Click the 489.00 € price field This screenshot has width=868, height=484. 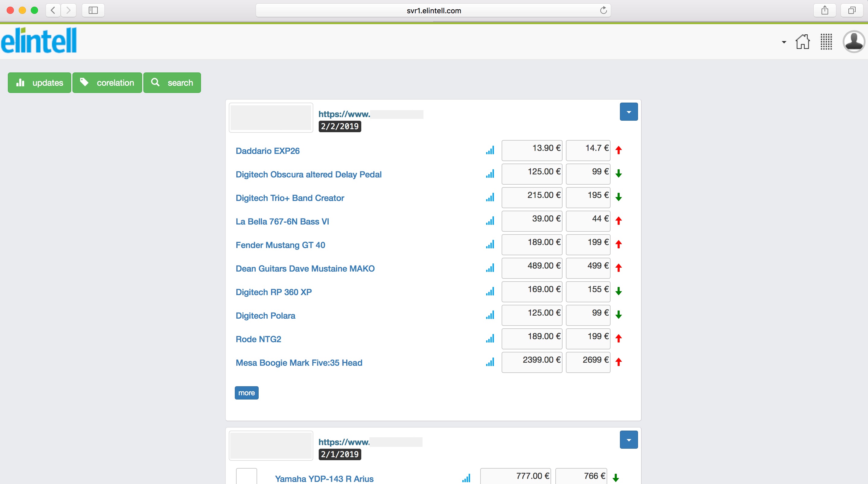coord(532,268)
